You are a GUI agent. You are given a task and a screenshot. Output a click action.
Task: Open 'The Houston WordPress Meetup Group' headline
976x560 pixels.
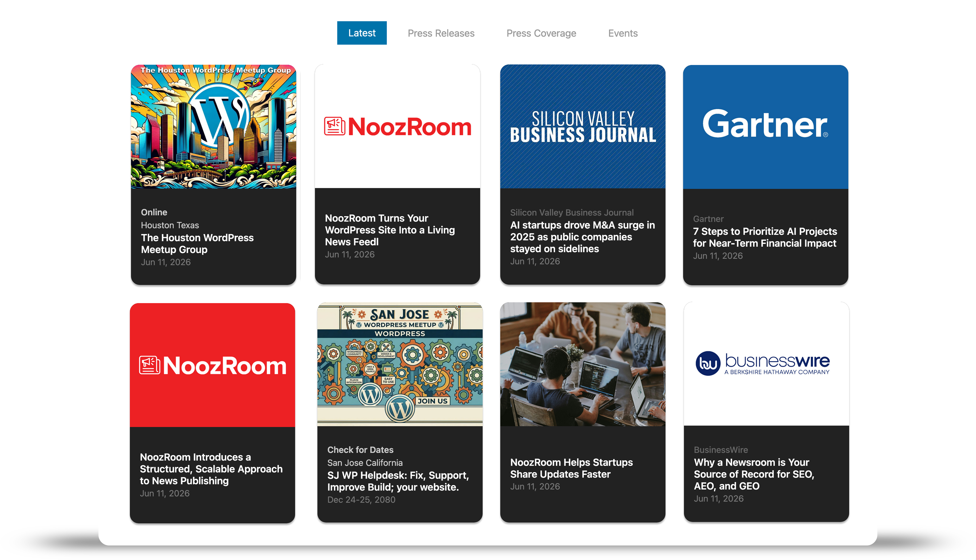[x=197, y=243]
